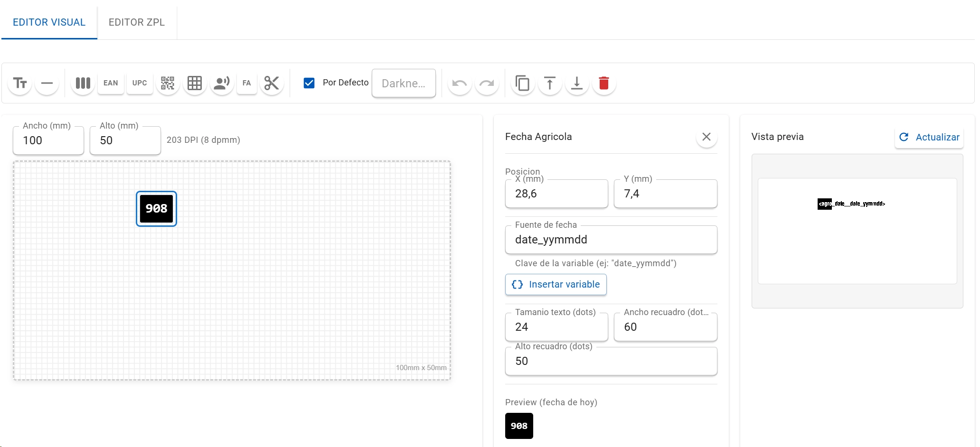Delete selected element with red trash icon

click(604, 83)
